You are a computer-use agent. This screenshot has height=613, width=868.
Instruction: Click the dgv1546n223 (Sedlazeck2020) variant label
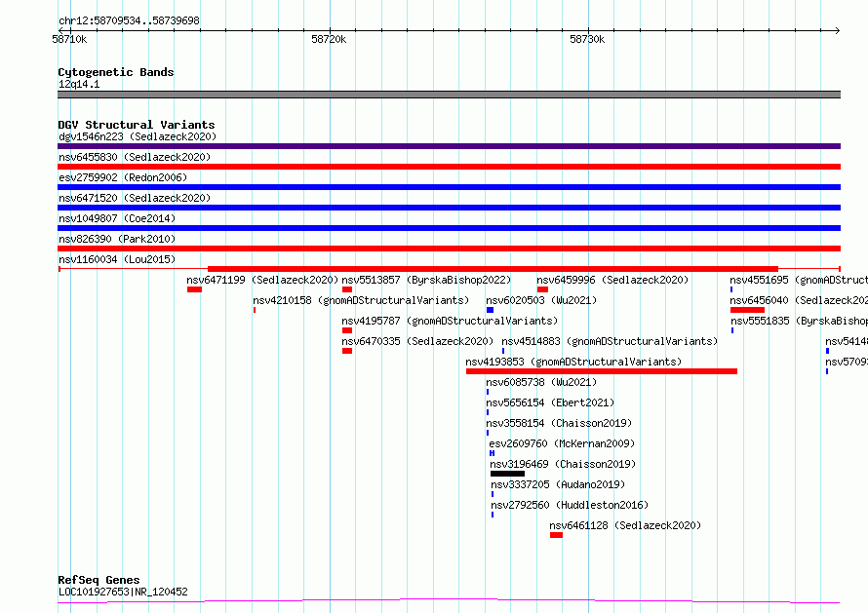[138, 136]
